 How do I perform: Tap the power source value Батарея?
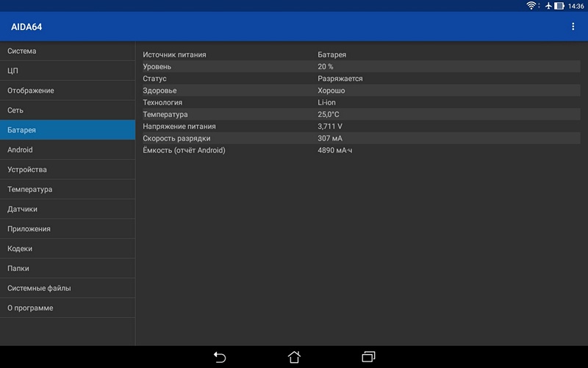click(332, 54)
